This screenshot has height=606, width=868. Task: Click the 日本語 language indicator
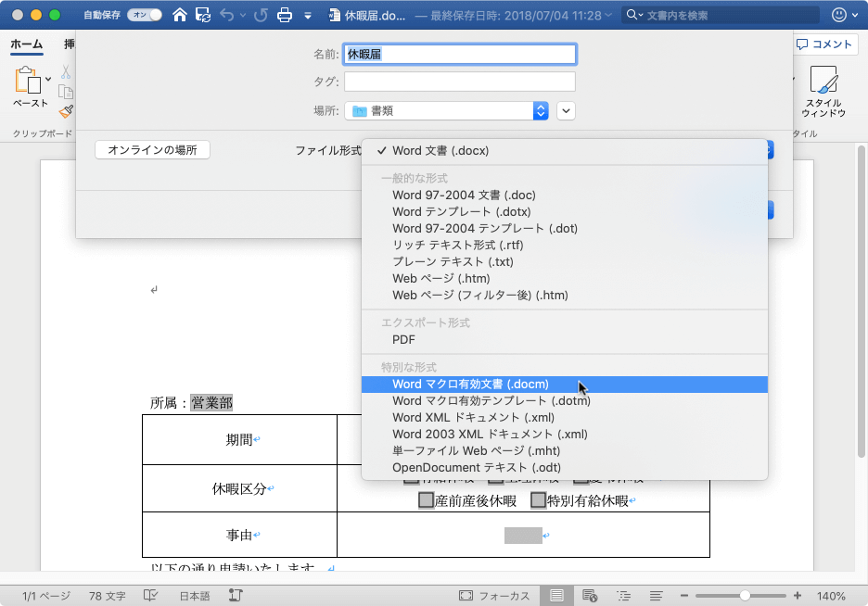coord(195,596)
